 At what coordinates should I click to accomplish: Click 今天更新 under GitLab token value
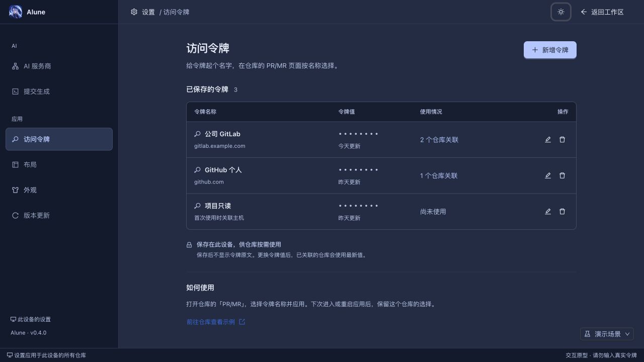tap(349, 146)
